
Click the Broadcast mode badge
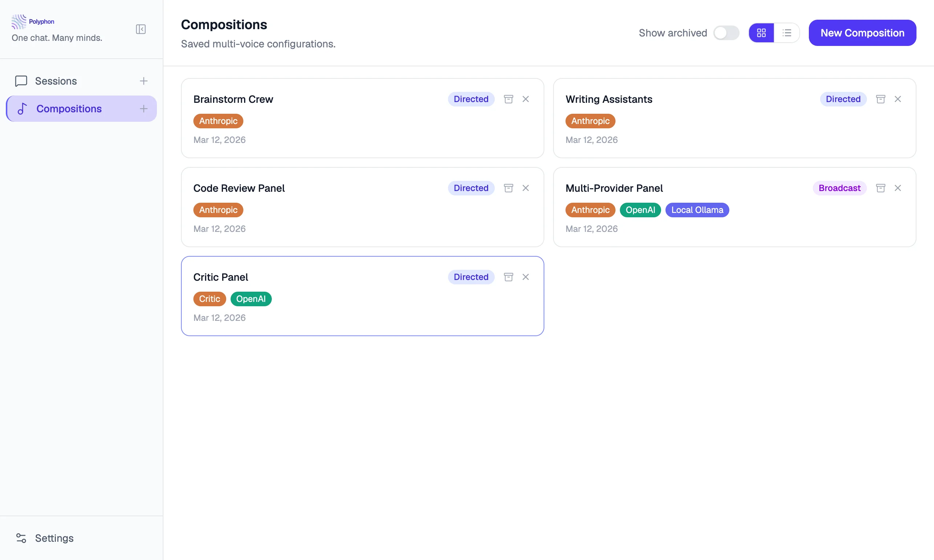coord(839,188)
